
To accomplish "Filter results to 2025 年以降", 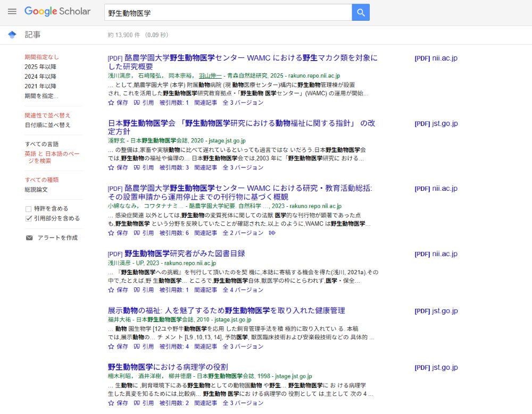I will pos(40,67).
